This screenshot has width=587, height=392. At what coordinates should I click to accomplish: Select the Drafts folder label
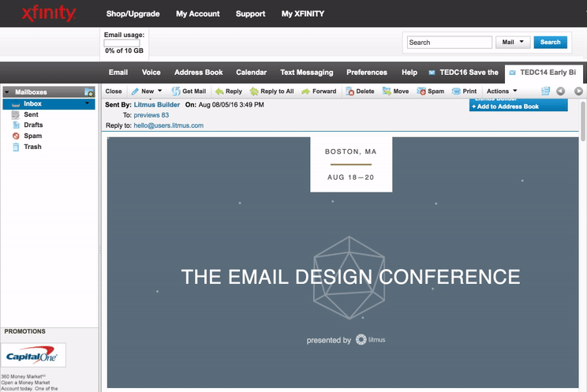[33, 125]
